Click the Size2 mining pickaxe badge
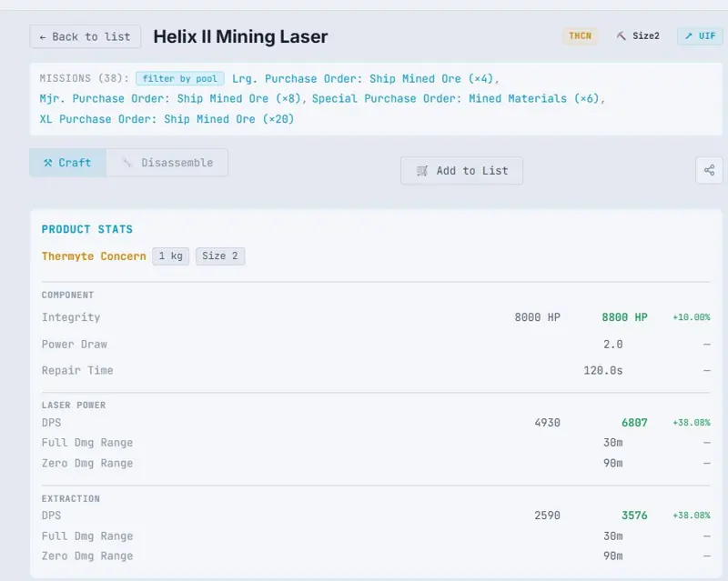728x581 pixels. pyautogui.click(x=638, y=36)
